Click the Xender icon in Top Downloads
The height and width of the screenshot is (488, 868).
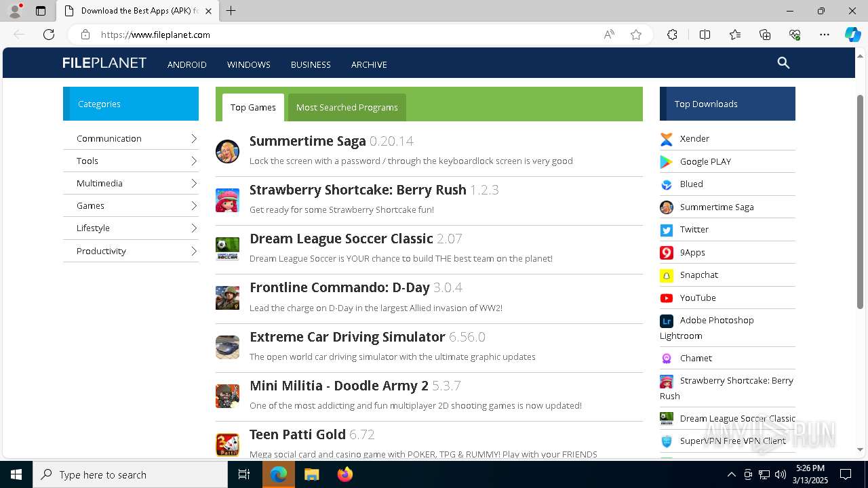pos(667,139)
